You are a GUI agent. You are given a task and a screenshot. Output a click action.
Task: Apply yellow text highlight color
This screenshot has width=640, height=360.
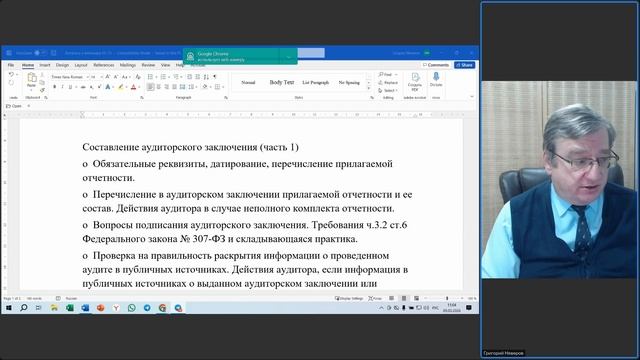click(120, 87)
